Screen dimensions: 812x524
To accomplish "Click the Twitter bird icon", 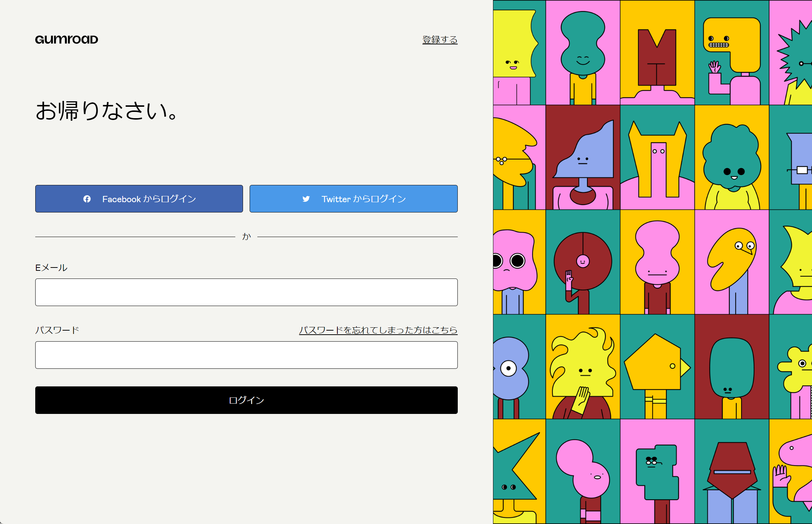I will [x=306, y=199].
